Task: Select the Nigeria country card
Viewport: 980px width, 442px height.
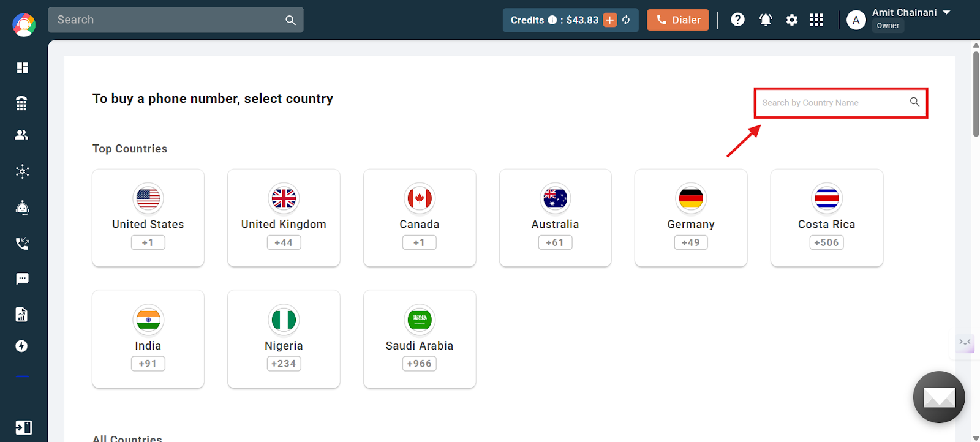Action: coord(284,339)
